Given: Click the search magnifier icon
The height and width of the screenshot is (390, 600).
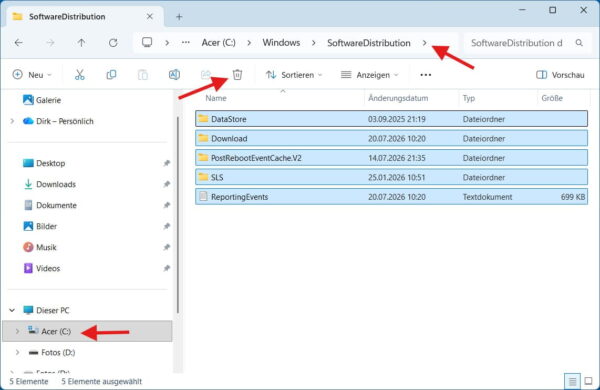Looking at the screenshot, I should pos(579,43).
